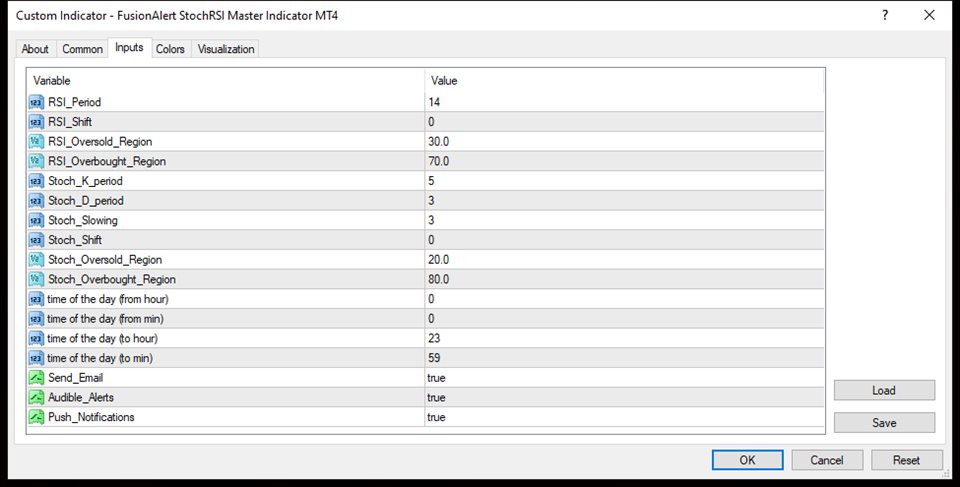Click the icon beside time of the day (from hour)
The image size is (960, 487).
click(x=37, y=299)
